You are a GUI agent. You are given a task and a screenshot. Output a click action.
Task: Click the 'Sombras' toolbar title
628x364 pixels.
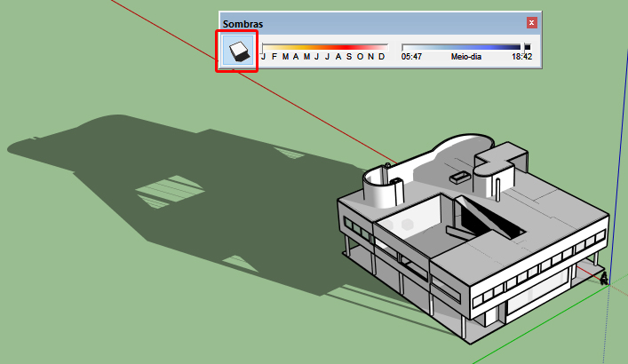[242, 24]
